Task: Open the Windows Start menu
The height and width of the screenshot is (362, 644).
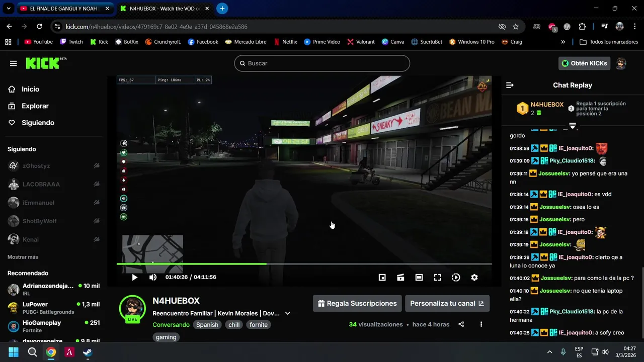Action: (x=14, y=352)
